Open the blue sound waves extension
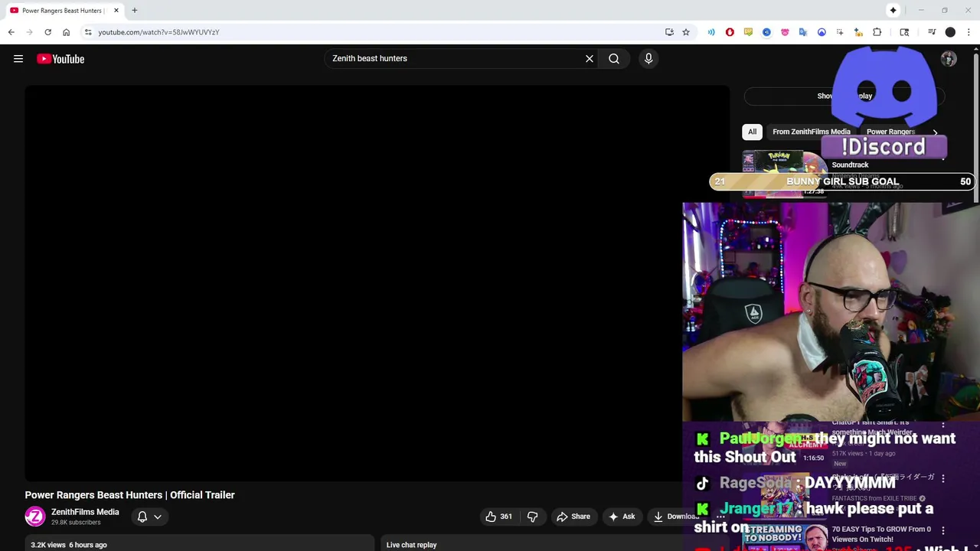The image size is (980, 551). tap(711, 32)
